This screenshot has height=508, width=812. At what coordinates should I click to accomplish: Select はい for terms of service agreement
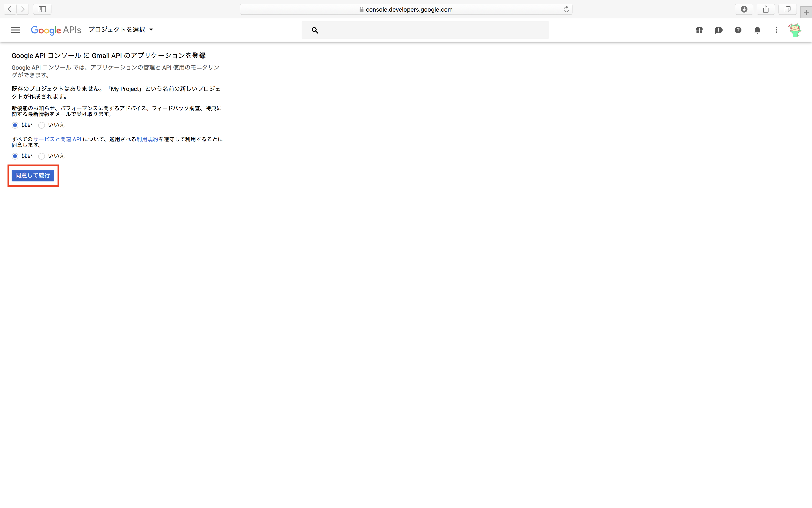(15, 156)
